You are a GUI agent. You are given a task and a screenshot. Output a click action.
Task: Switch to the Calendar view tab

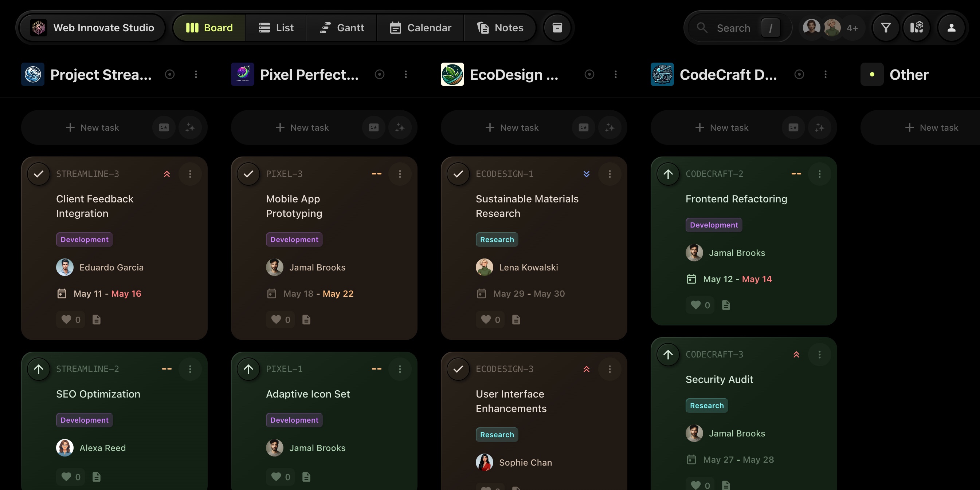click(x=420, y=28)
